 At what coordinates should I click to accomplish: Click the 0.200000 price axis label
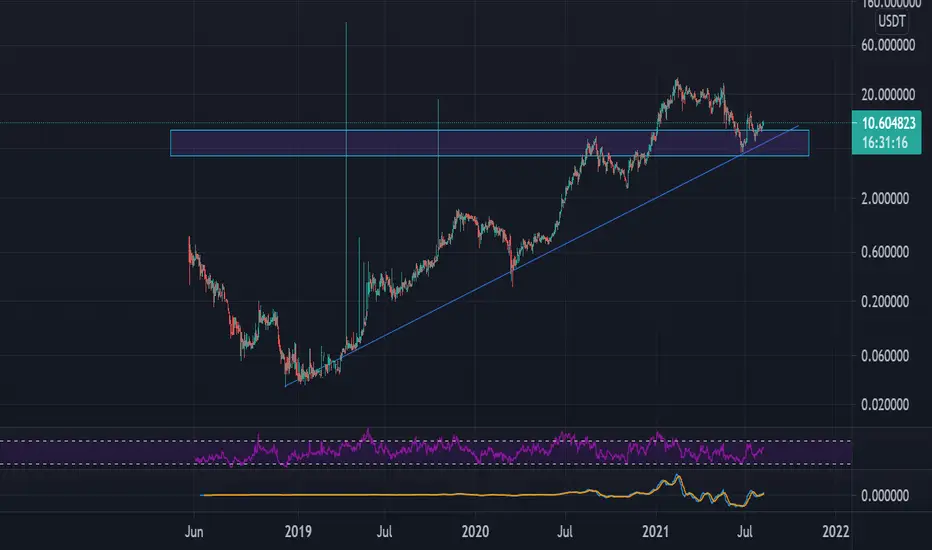click(x=885, y=302)
